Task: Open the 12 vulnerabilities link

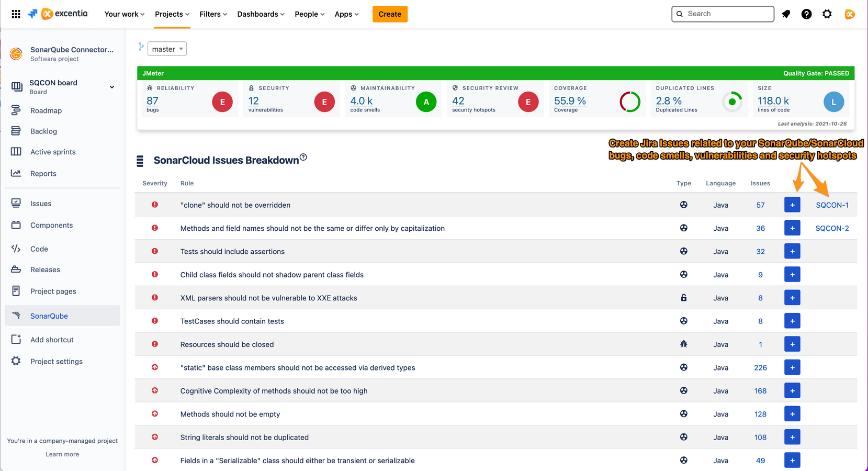Action: pos(253,101)
